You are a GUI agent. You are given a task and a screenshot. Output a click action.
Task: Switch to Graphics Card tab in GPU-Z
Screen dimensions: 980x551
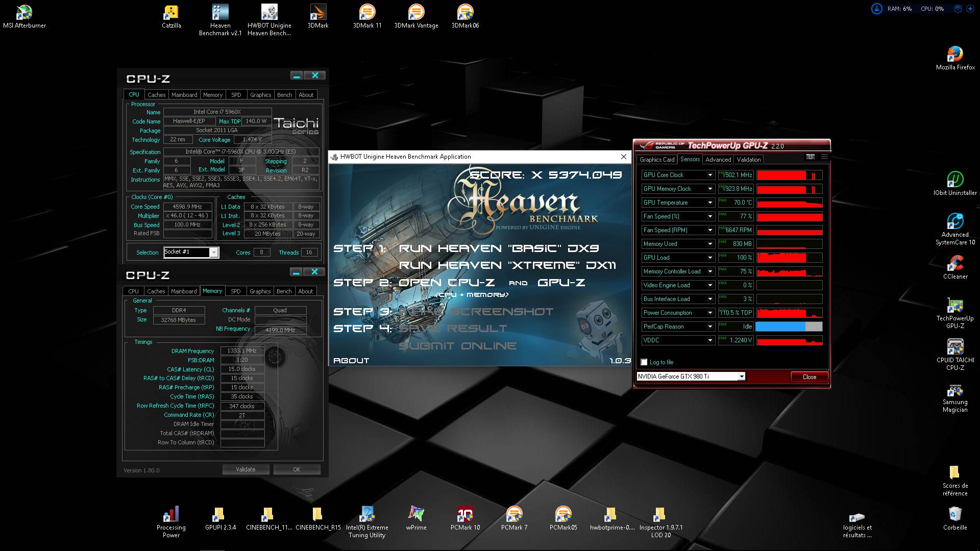[657, 160]
